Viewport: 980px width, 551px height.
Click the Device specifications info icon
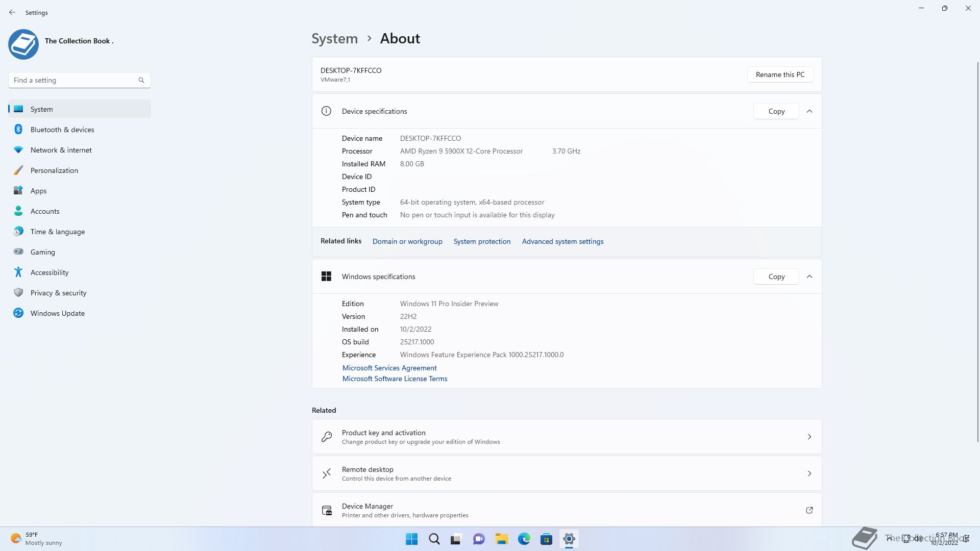326,111
